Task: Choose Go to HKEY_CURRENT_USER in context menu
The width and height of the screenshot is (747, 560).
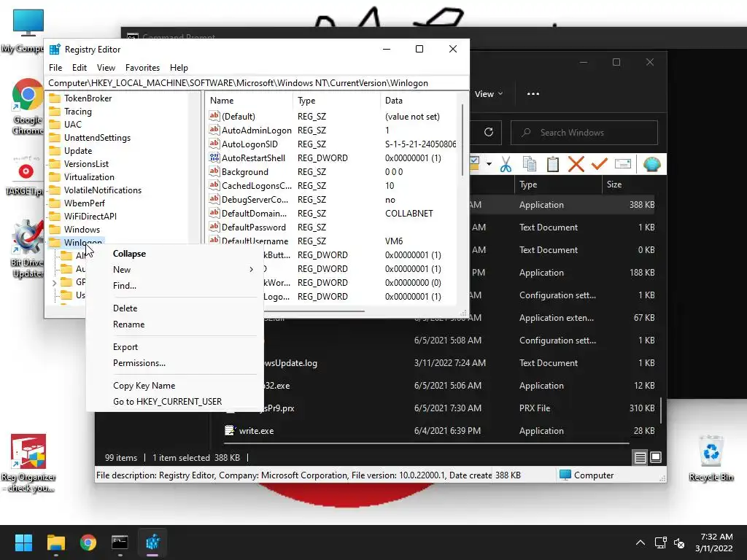Action: pyautogui.click(x=174, y=402)
